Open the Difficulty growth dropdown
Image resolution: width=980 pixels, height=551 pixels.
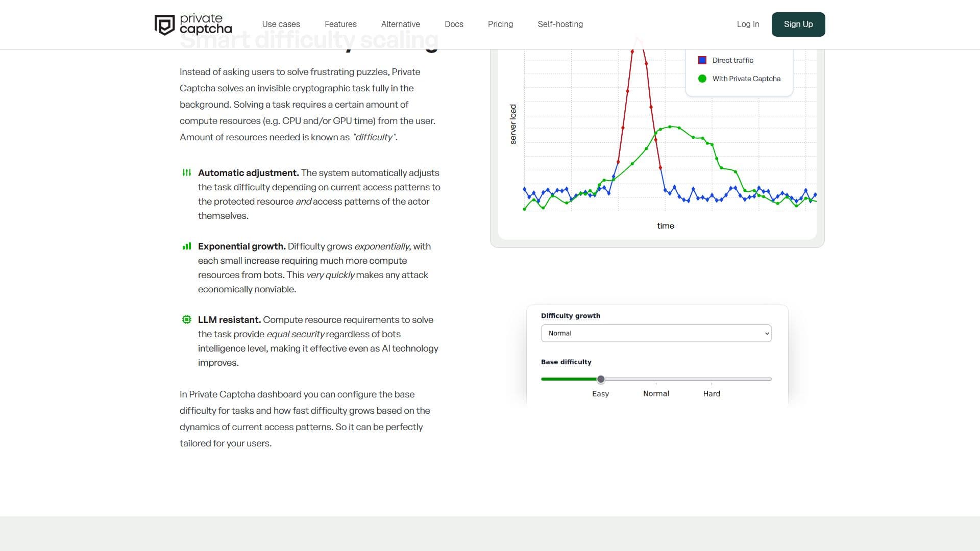(x=656, y=333)
